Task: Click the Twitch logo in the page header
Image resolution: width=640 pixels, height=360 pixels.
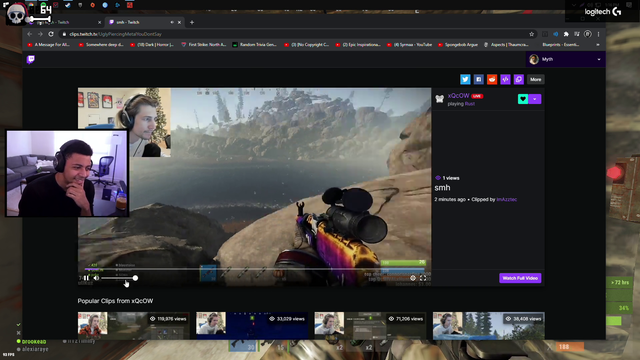Action: 31,60
